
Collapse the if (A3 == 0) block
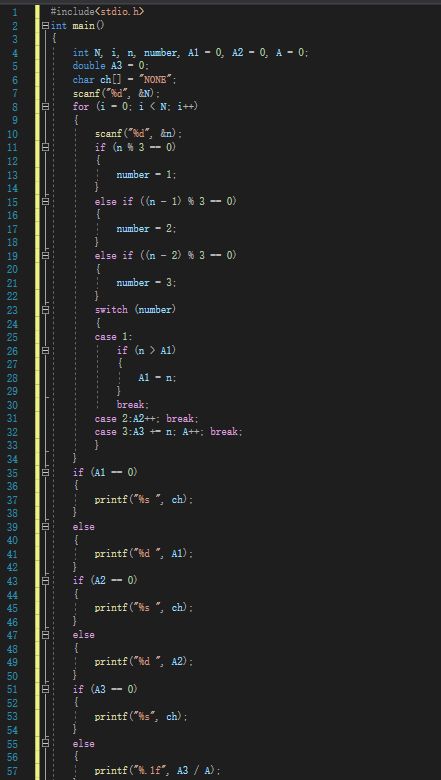coord(46,689)
